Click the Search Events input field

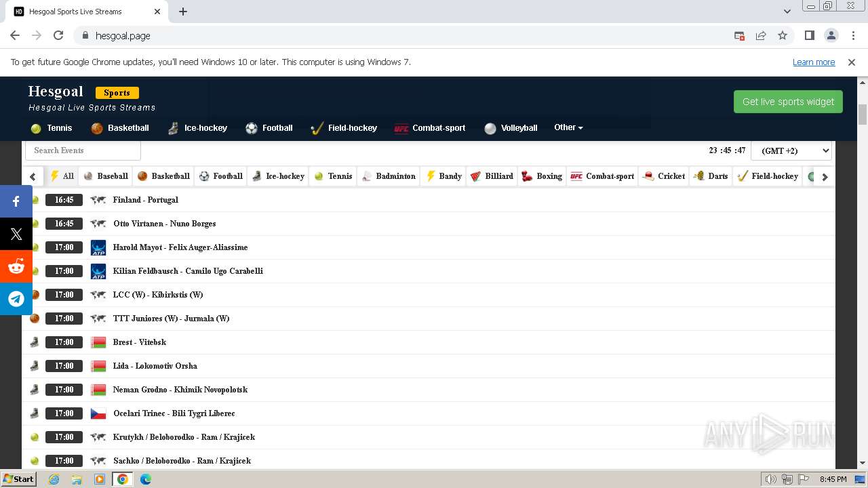click(83, 150)
